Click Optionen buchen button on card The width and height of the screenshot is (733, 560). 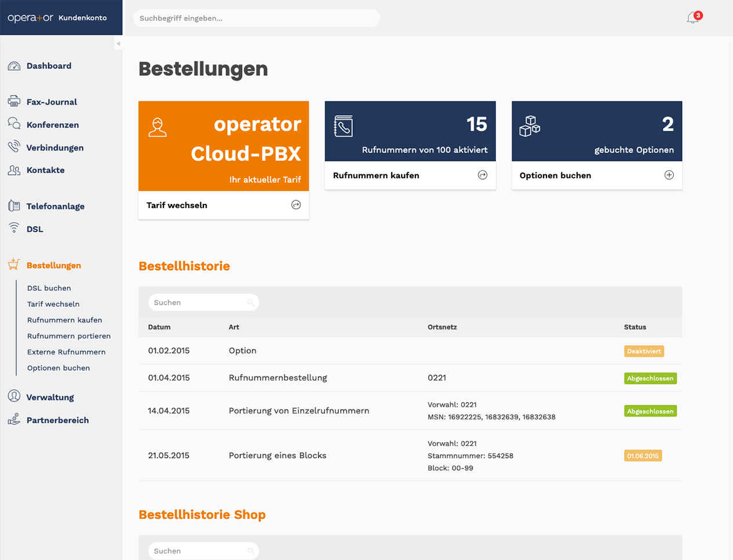coord(597,175)
